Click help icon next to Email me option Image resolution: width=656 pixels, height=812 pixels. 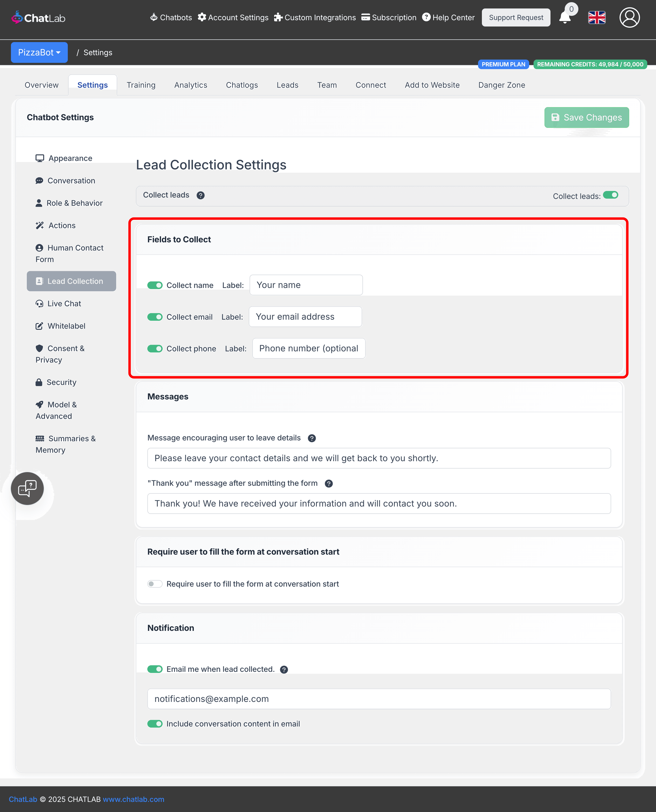click(284, 670)
